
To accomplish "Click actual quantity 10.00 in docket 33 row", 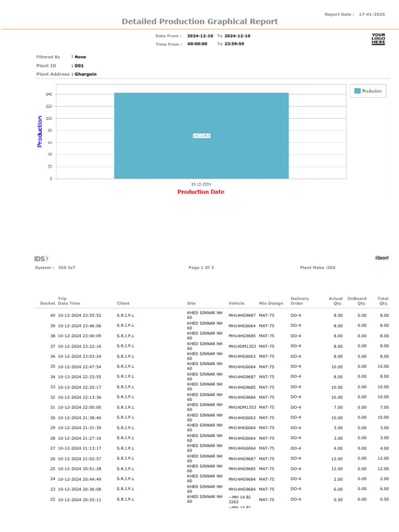I will coord(337,387).
